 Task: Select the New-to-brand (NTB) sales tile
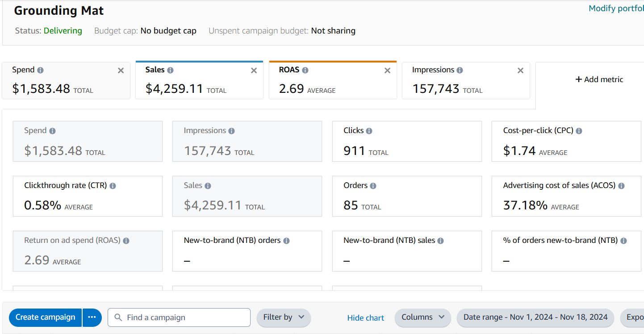407,251
